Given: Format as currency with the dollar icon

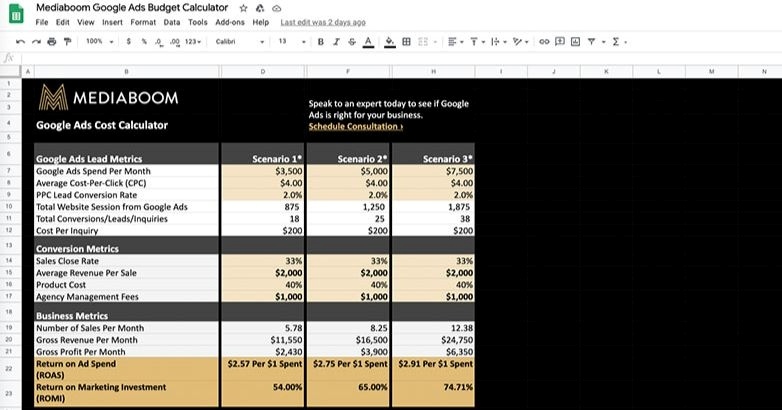Looking at the screenshot, I should tap(129, 42).
